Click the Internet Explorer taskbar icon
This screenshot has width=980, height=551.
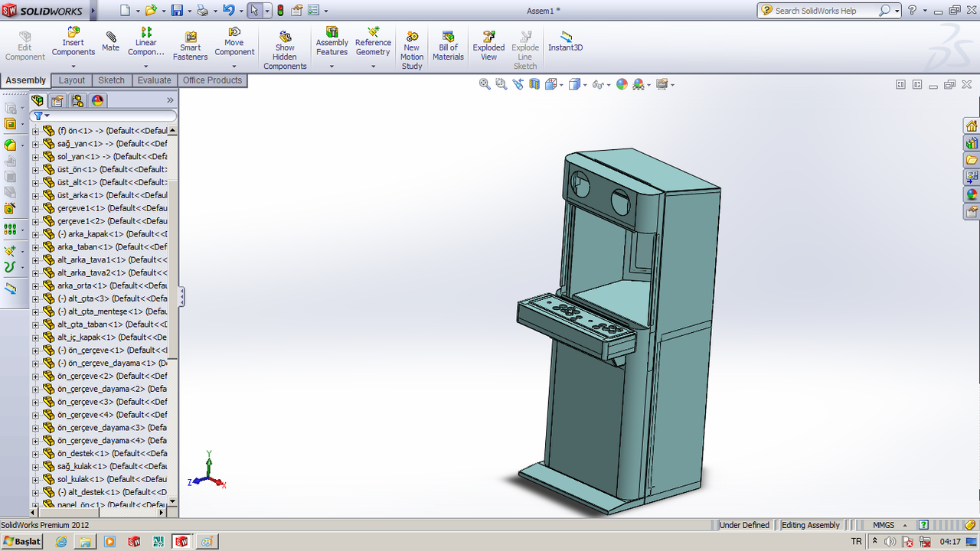pos(61,541)
